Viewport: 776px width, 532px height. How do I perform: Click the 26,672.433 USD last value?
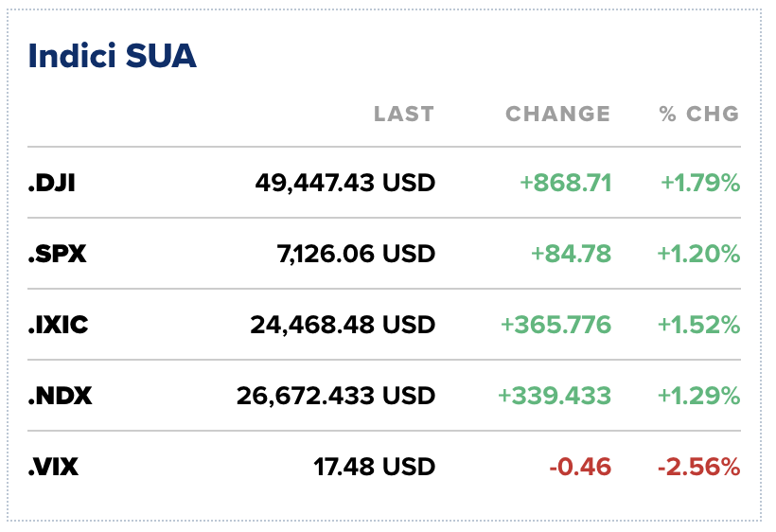click(336, 396)
